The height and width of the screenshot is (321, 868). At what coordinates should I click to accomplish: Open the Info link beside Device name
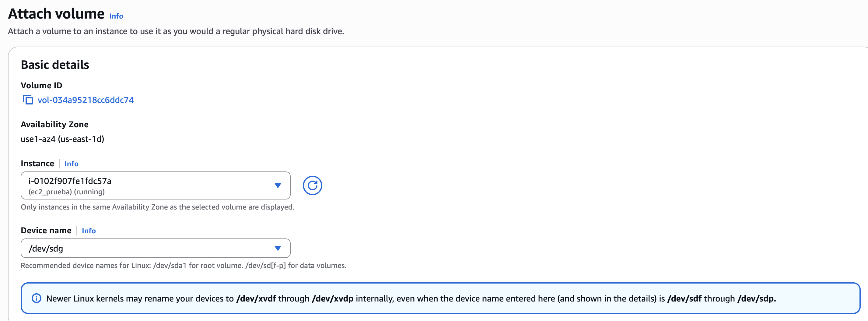point(89,231)
